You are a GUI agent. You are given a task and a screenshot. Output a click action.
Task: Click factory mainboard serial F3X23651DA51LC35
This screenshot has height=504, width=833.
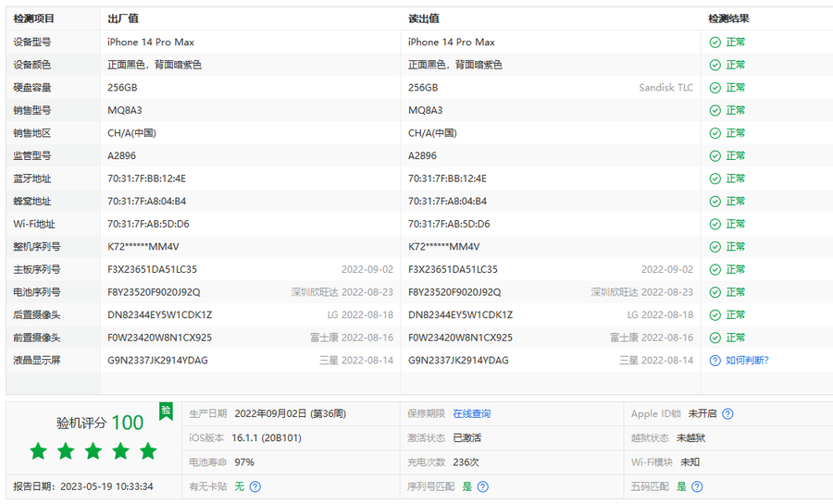(152, 269)
